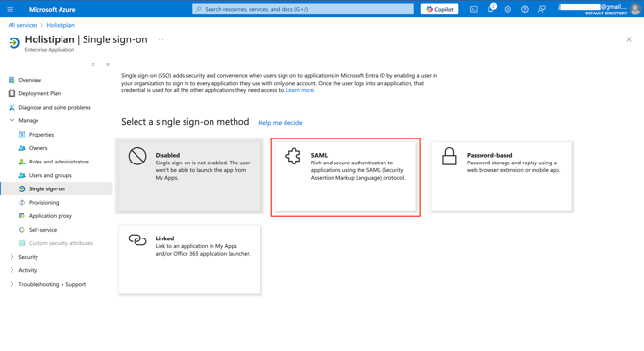Click the Single sign-on sidebar icon
This screenshot has width=644, height=351.
[22, 188]
